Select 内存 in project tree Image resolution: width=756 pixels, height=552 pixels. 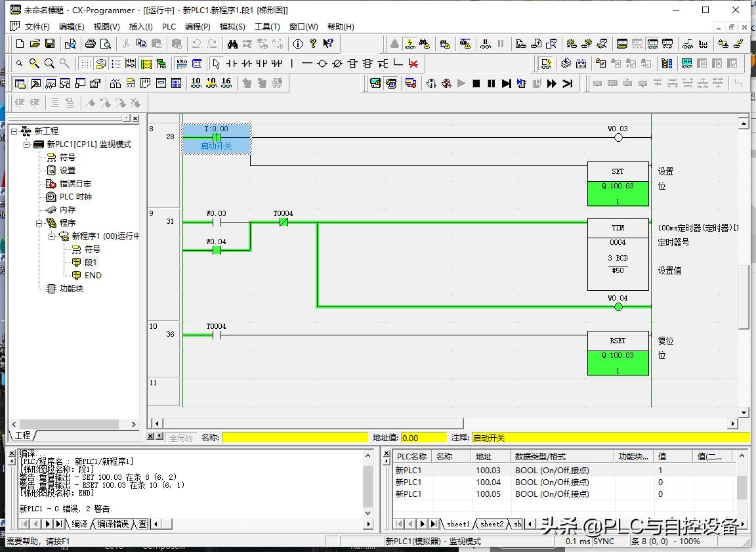pos(67,210)
